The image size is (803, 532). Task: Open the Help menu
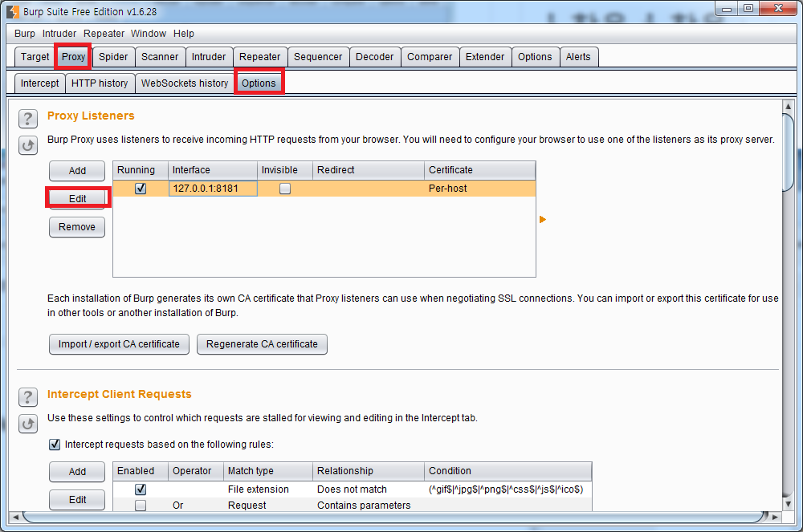click(x=183, y=33)
